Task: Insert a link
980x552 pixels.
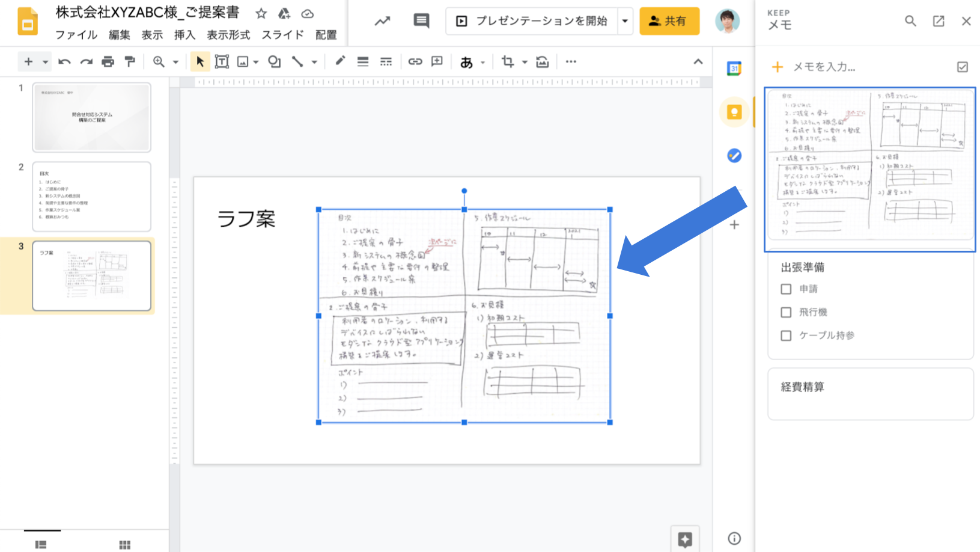Action: coord(415,61)
